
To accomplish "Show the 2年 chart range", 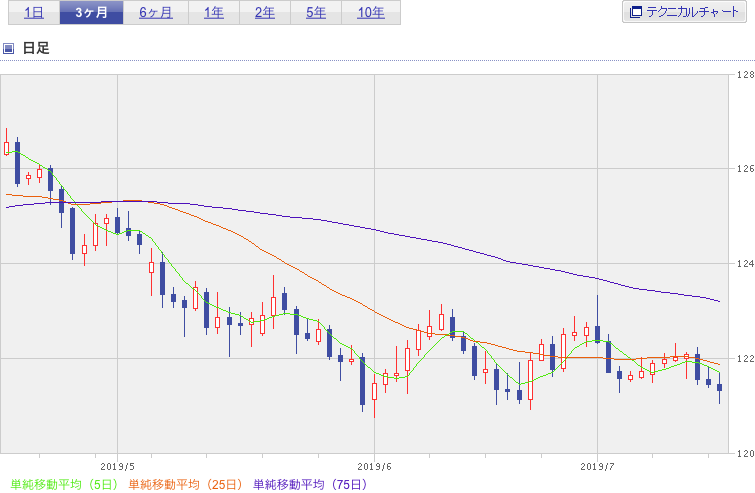I will click(x=265, y=13).
